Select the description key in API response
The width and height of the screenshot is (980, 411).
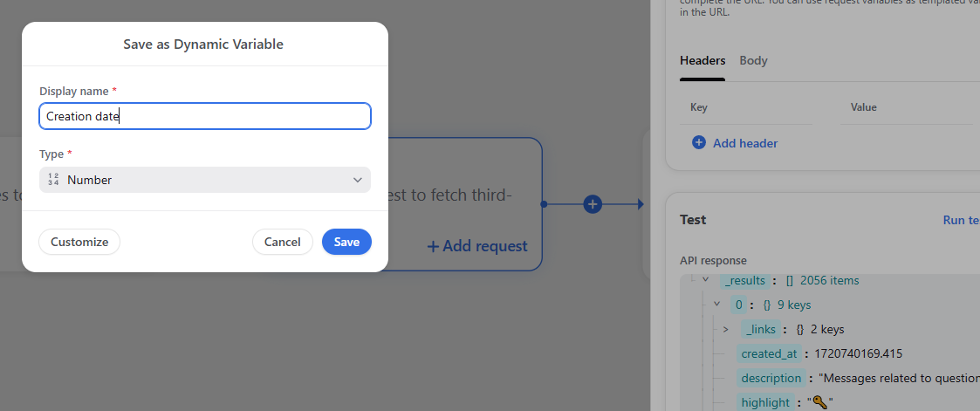[x=771, y=378]
